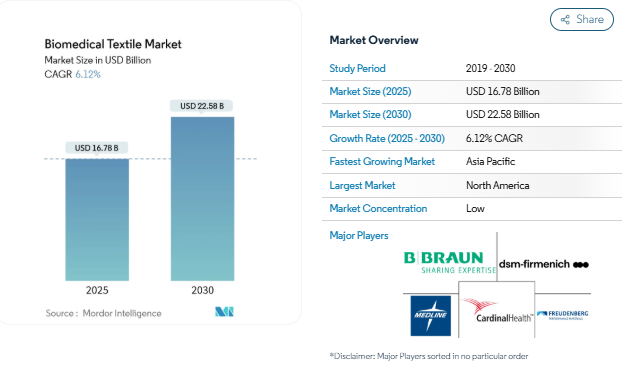Image resolution: width=625 pixels, height=370 pixels.
Task: Select the Study Period row label
Action: (357, 68)
